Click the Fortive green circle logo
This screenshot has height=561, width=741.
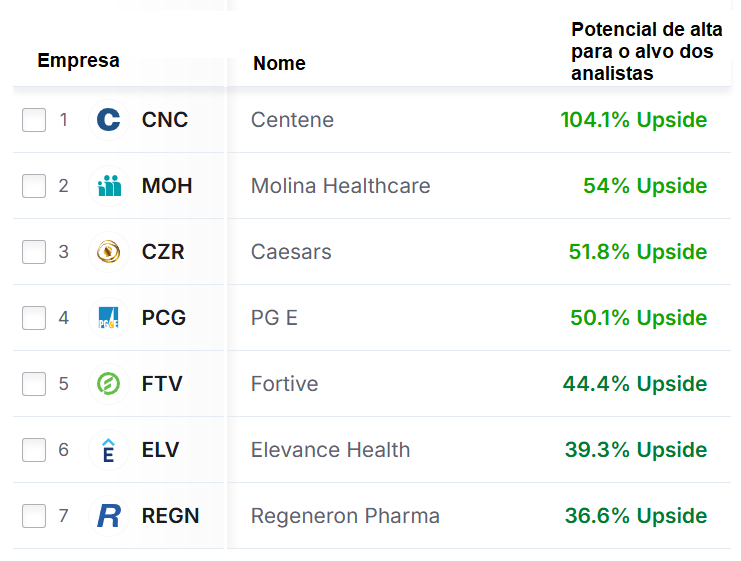click(x=109, y=384)
